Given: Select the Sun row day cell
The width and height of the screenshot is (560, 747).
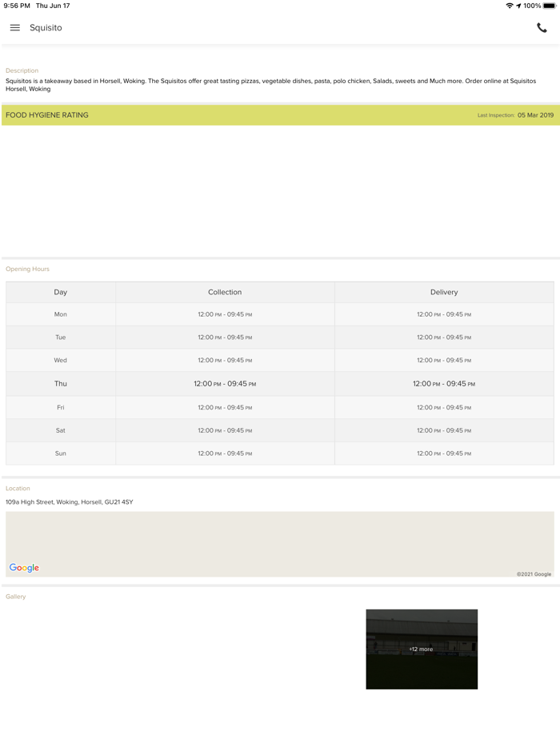Looking at the screenshot, I should tap(61, 453).
